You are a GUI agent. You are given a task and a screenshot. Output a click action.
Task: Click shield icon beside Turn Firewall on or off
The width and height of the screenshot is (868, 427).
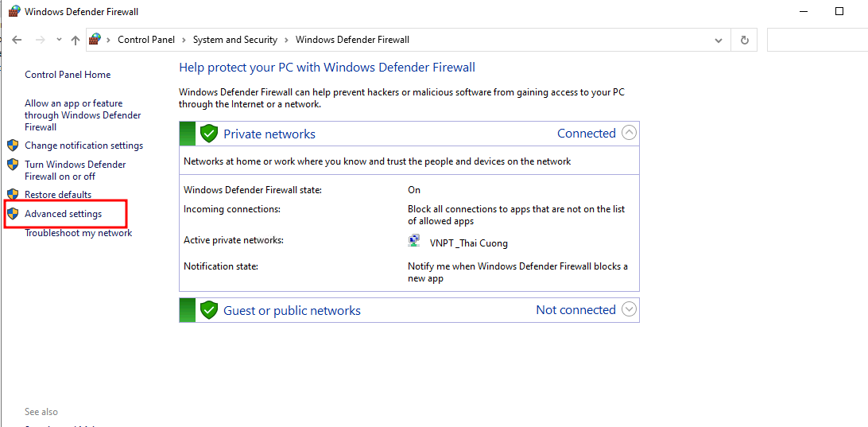[x=13, y=165]
